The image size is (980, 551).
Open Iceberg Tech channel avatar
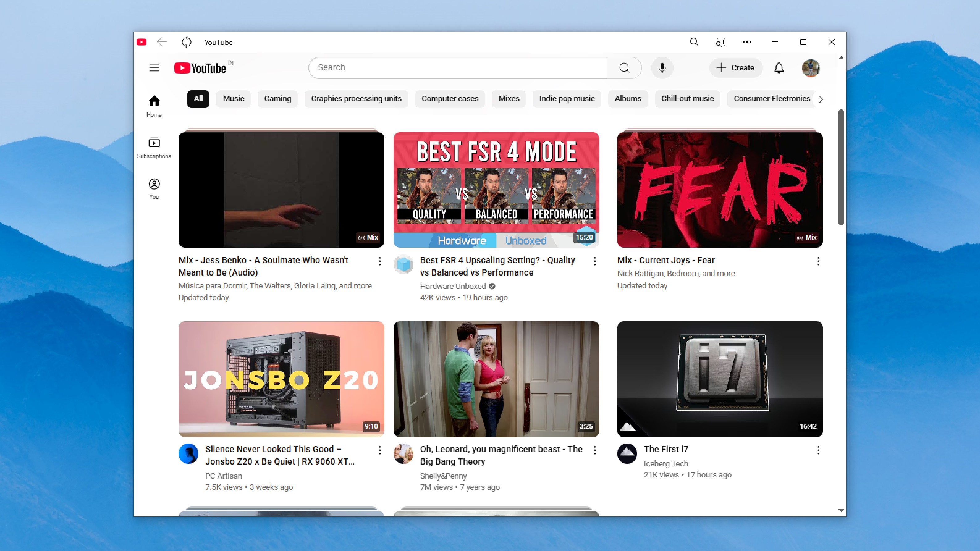point(627,454)
